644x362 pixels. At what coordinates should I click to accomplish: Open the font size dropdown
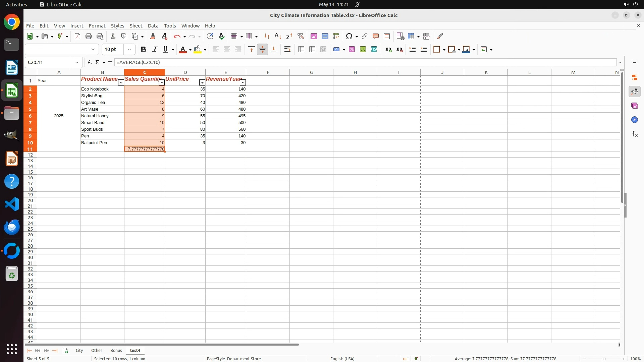(129, 50)
